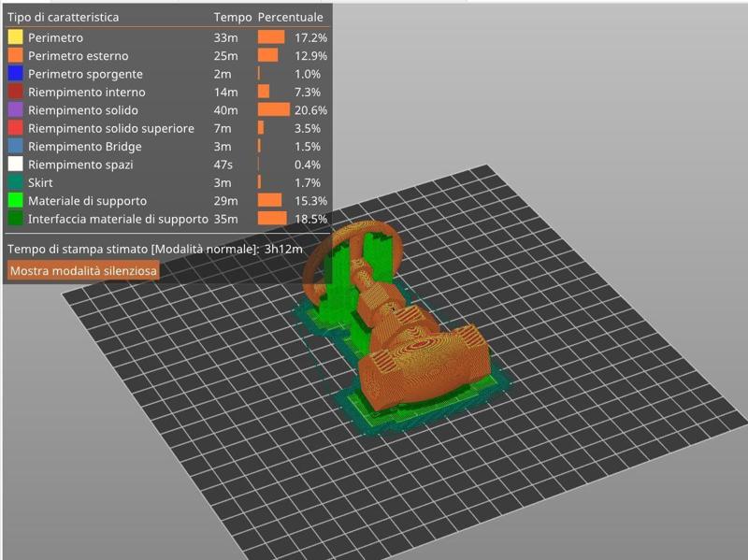Select the Riempimento solido label
This screenshot has width=748, height=560.
click(x=83, y=110)
